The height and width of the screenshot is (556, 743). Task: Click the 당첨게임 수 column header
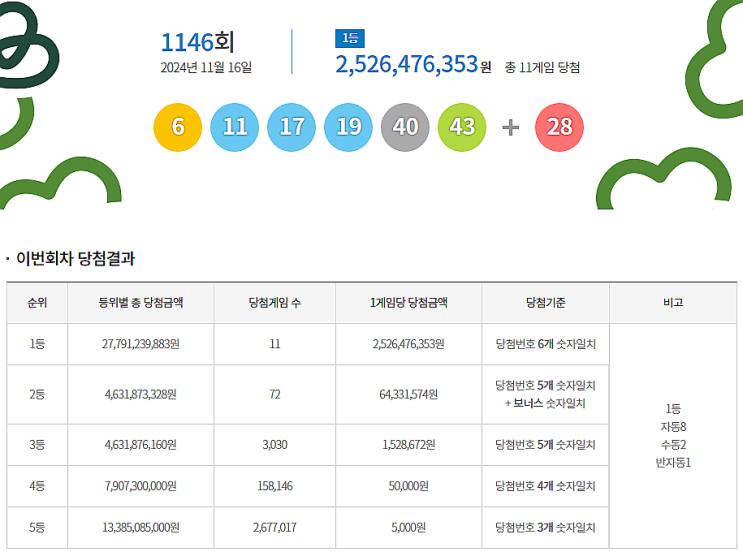click(x=275, y=302)
